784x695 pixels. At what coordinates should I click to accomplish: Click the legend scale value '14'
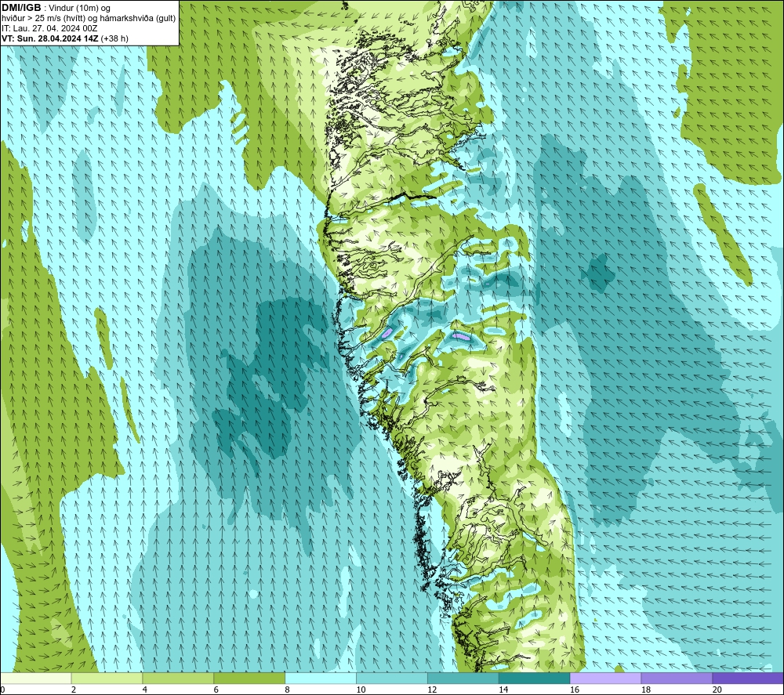503,690
